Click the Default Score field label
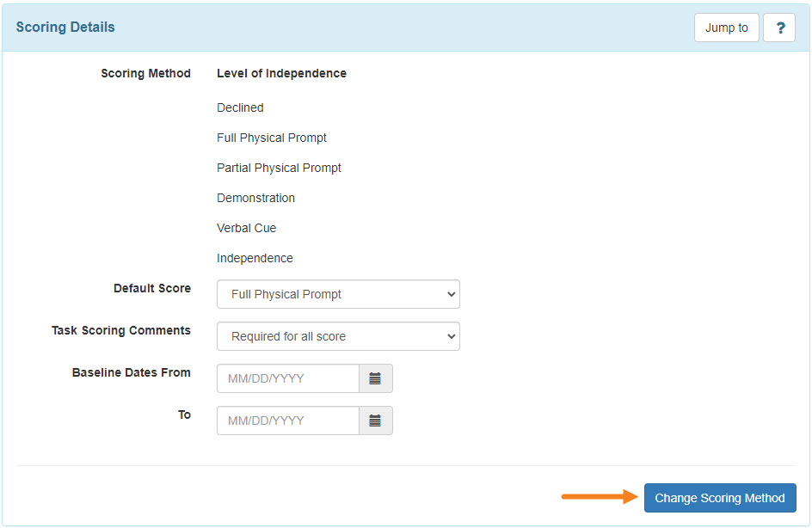 click(152, 288)
